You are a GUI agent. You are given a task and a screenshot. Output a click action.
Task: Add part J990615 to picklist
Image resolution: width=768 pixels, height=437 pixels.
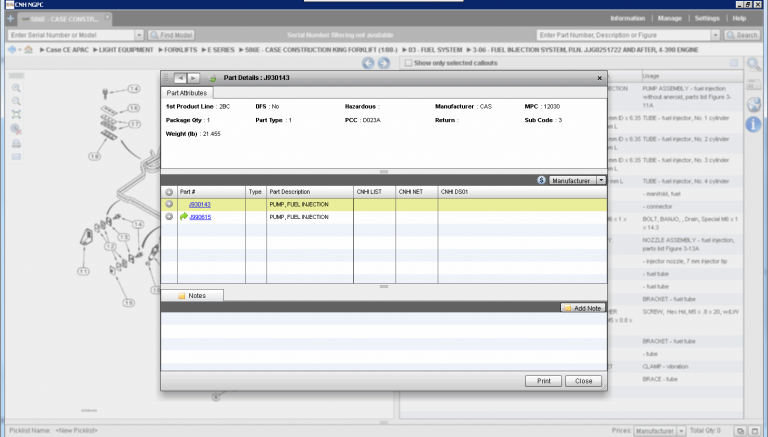pyautogui.click(x=169, y=216)
